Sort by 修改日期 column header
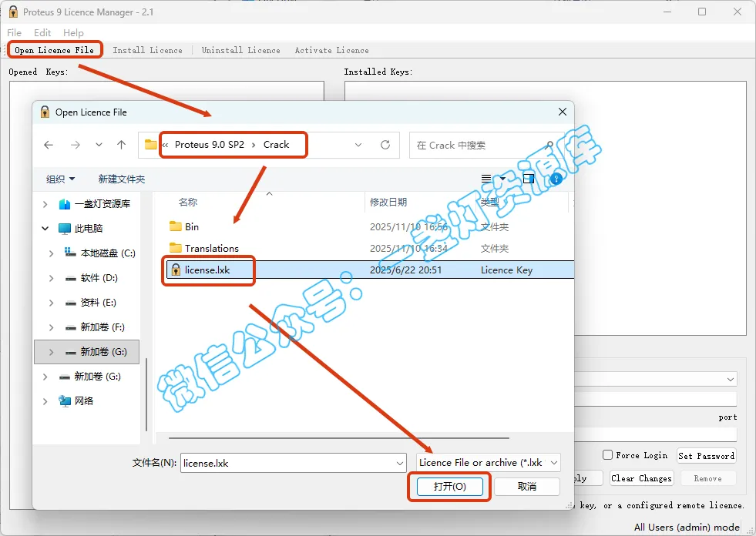The width and height of the screenshot is (756, 536). tap(388, 202)
